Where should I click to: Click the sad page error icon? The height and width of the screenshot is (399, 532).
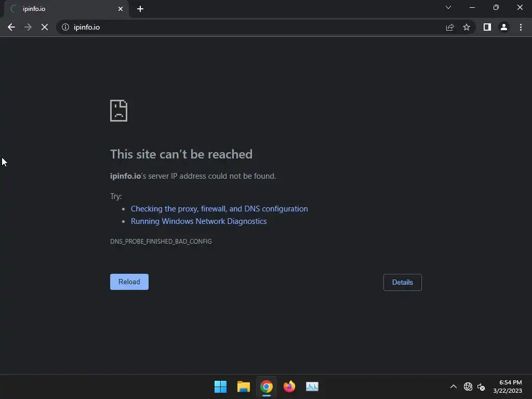click(x=119, y=111)
